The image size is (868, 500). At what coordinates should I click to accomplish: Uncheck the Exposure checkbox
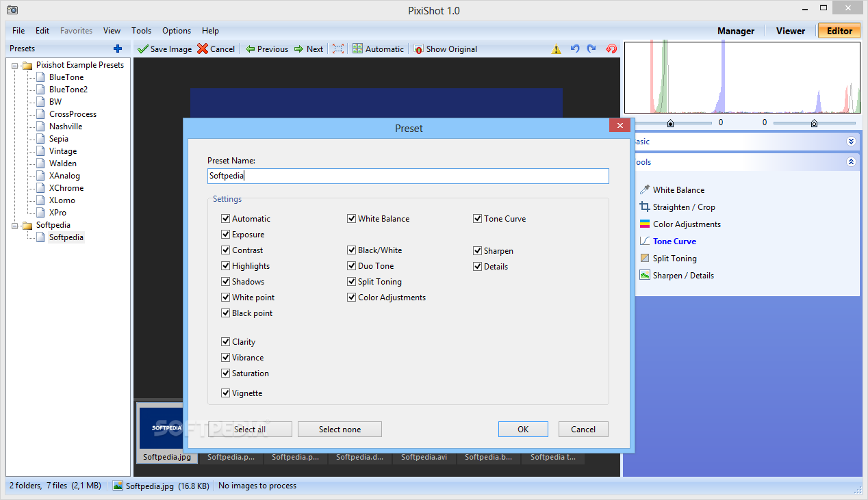click(x=225, y=235)
